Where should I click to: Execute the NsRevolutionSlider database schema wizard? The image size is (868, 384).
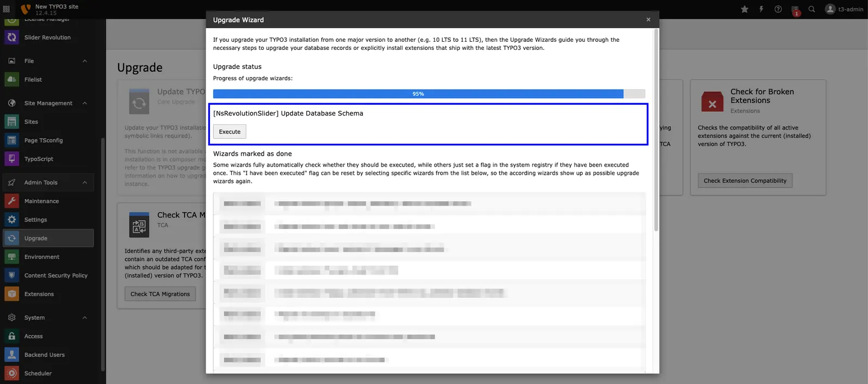pos(229,132)
